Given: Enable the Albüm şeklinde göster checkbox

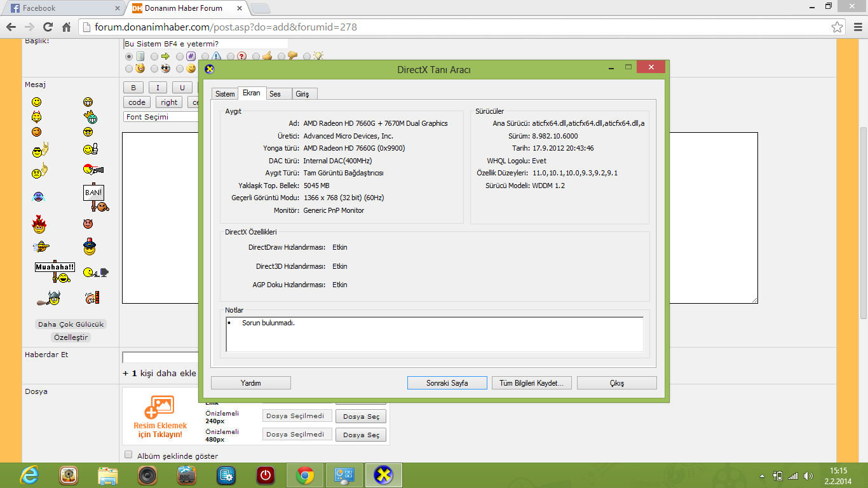Looking at the screenshot, I should [x=129, y=455].
